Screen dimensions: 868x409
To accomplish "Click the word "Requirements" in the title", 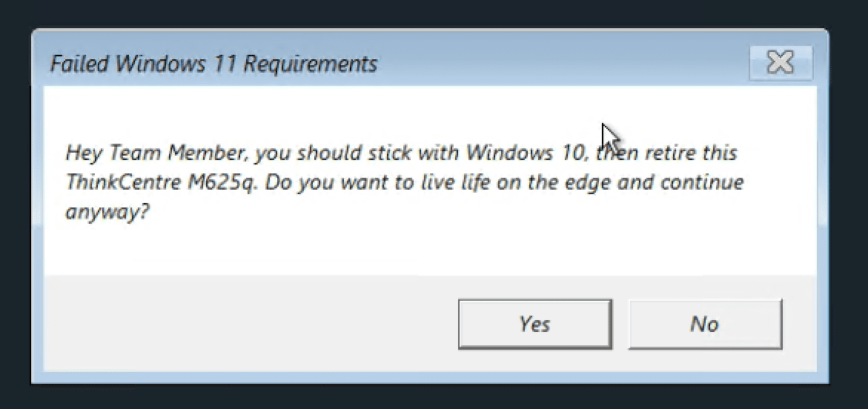I will tap(310, 64).
